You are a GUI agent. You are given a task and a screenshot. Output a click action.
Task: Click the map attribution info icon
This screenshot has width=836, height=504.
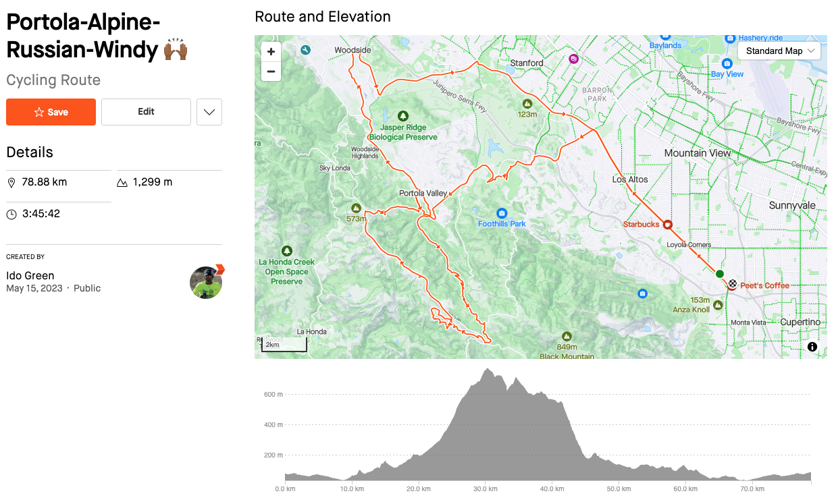pyautogui.click(x=812, y=347)
